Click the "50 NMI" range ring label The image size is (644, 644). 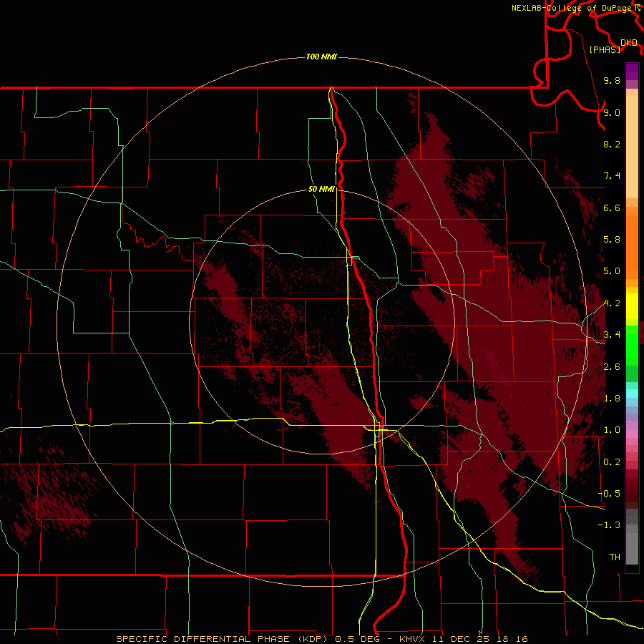point(321,190)
